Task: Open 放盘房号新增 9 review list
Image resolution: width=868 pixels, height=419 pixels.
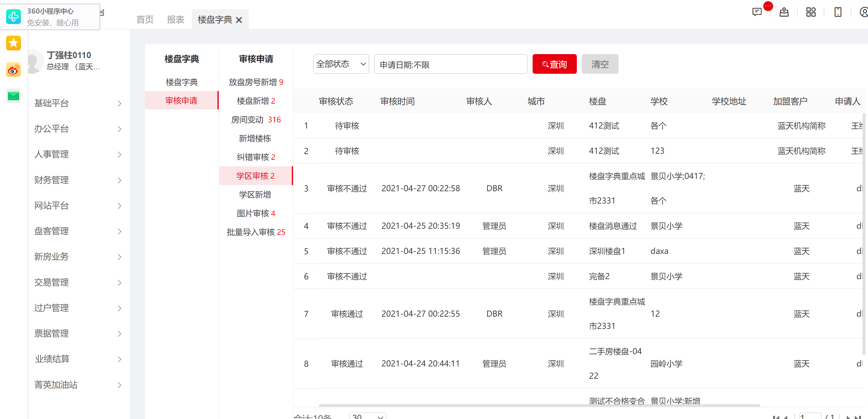Action: pyautogui.click(x=256, y=82)
